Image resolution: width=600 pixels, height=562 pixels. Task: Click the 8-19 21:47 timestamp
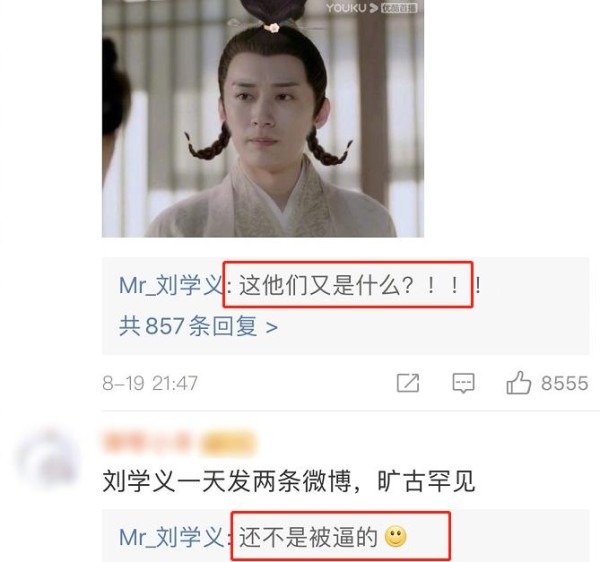(150, 383)
